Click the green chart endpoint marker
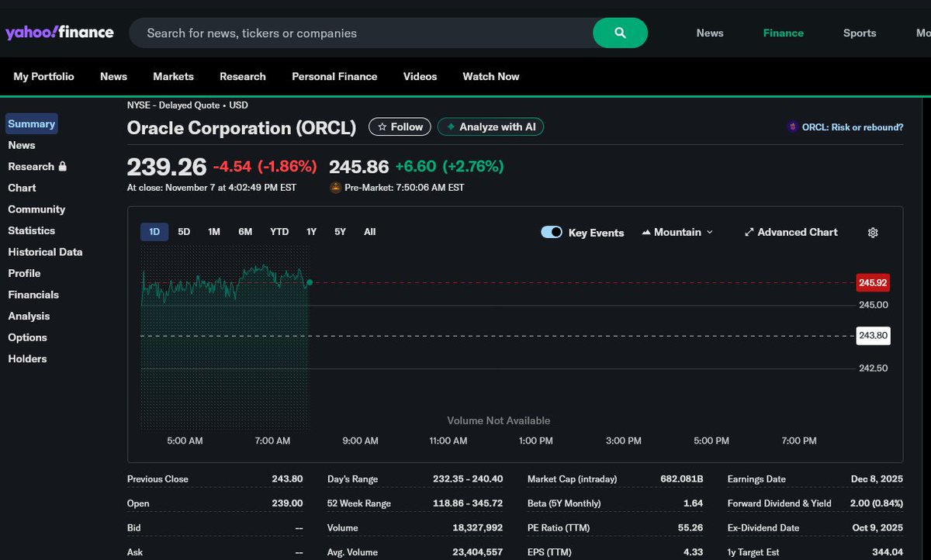 click(x=310, y=282)
